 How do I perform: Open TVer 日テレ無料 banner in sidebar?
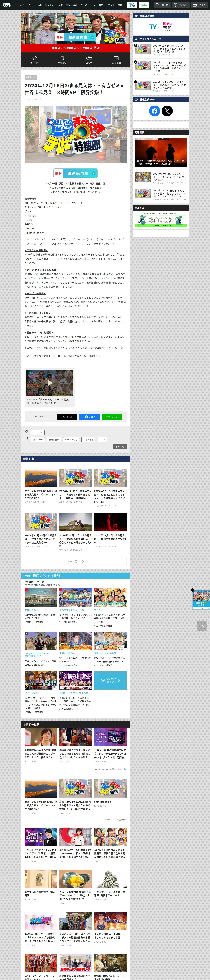pyautogui.click(x=161, y=27)
